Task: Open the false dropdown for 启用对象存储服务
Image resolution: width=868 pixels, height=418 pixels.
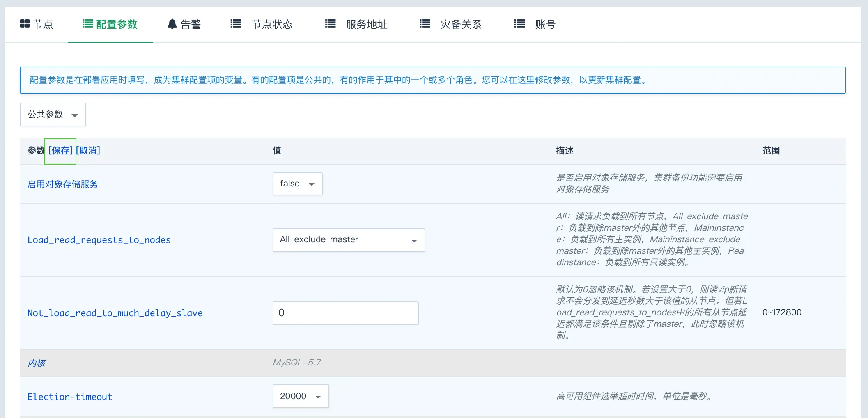Action: (297, 184)
